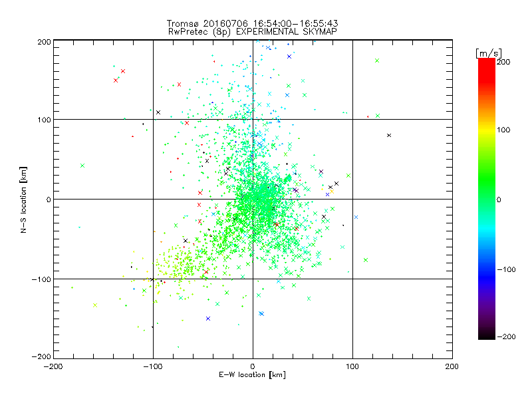Click the y-axis tick label '0'
The height and width of the screenshot is (399, 532).
[49, 199]
